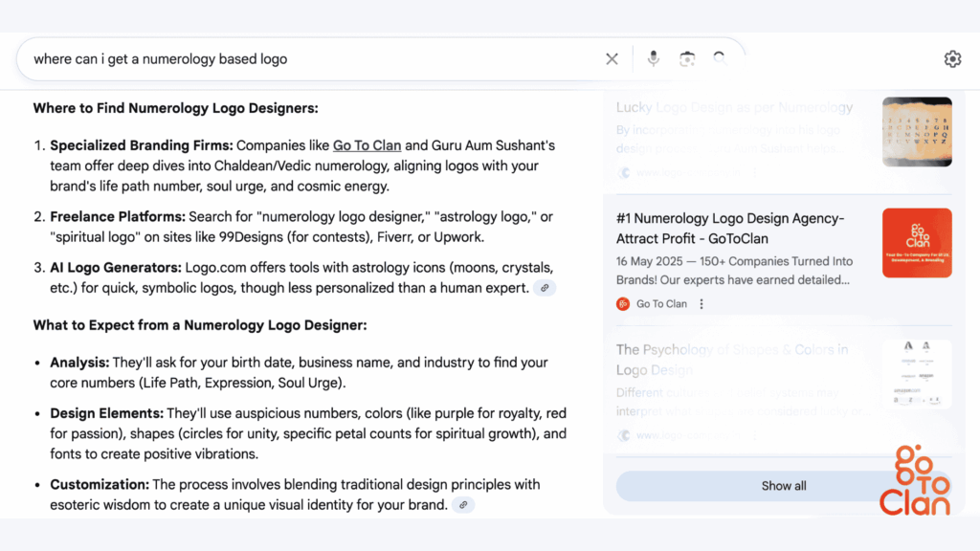Follow the underlined Go To Clan link

[367, 145]
